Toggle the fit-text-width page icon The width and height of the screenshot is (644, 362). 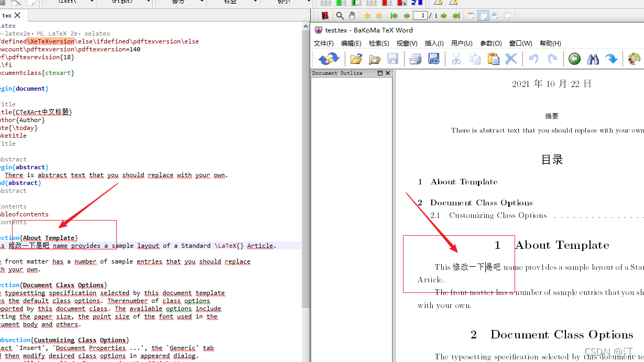pyautogui.click(x=495, y=16)
